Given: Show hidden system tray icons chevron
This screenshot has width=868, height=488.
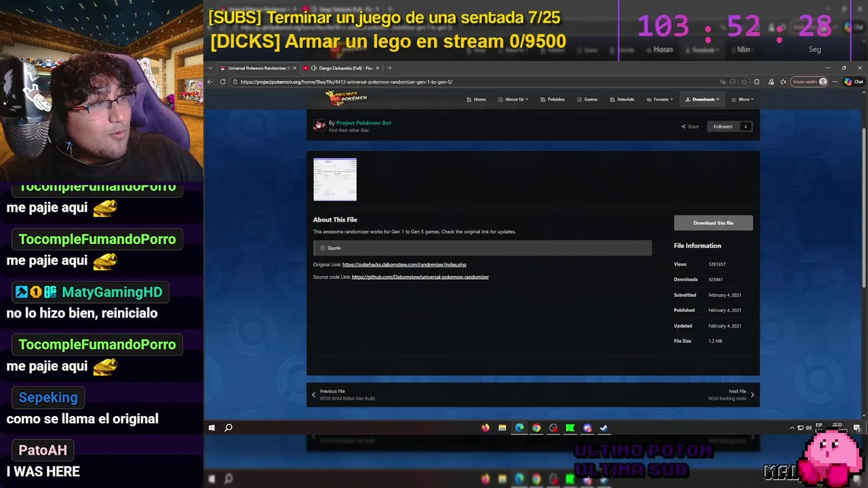Looking at the screenshot, I should (792, 428).
